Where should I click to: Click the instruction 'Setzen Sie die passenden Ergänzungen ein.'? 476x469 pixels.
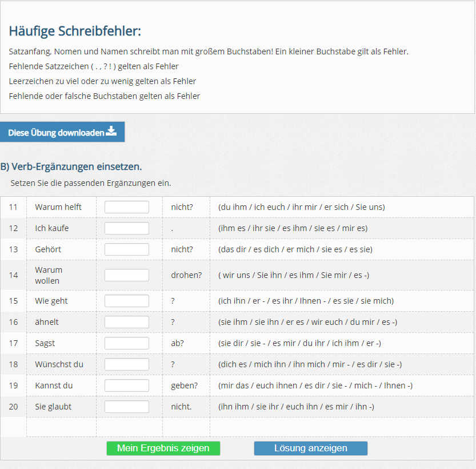click(x=90, y=184)
